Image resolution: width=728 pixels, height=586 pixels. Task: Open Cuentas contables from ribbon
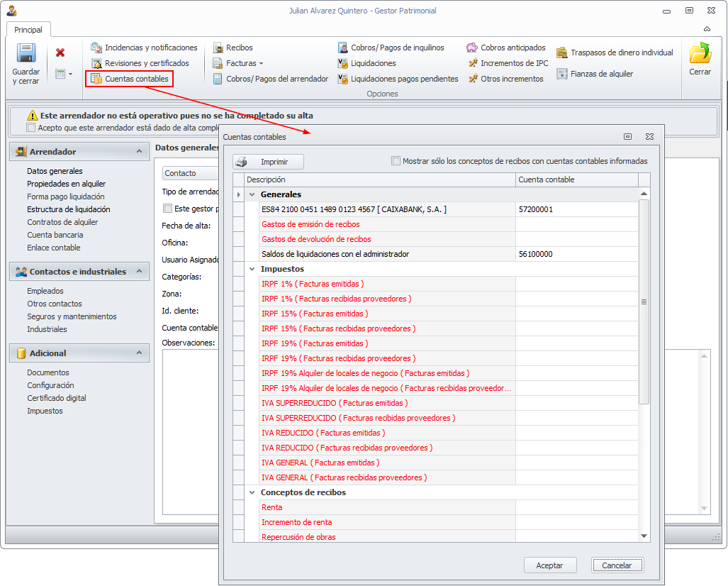click(x=130, y=79)
